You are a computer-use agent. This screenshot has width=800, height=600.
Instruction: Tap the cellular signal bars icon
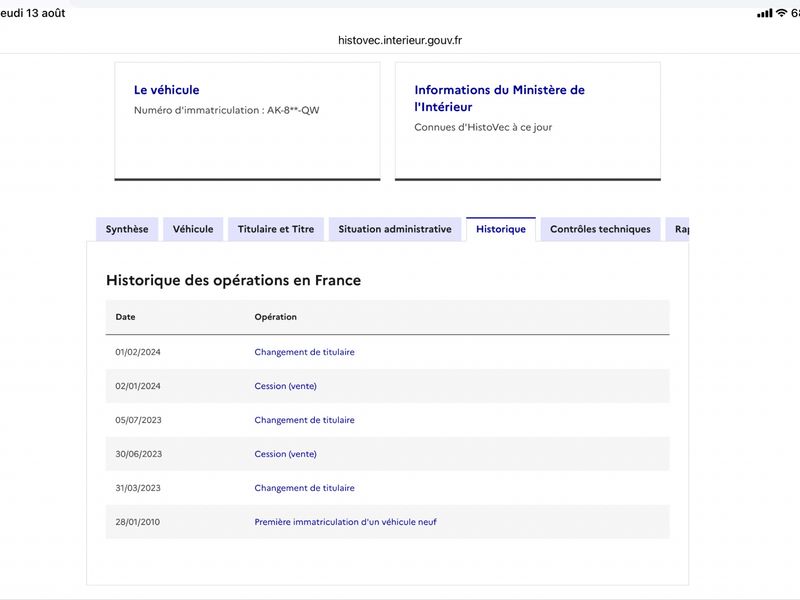(x=764, y=13)
